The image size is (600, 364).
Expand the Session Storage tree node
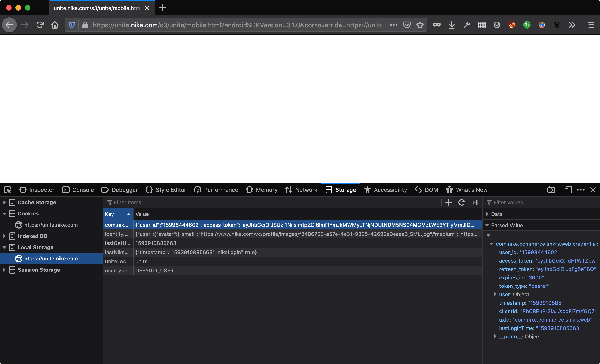[x=4, y=270]
